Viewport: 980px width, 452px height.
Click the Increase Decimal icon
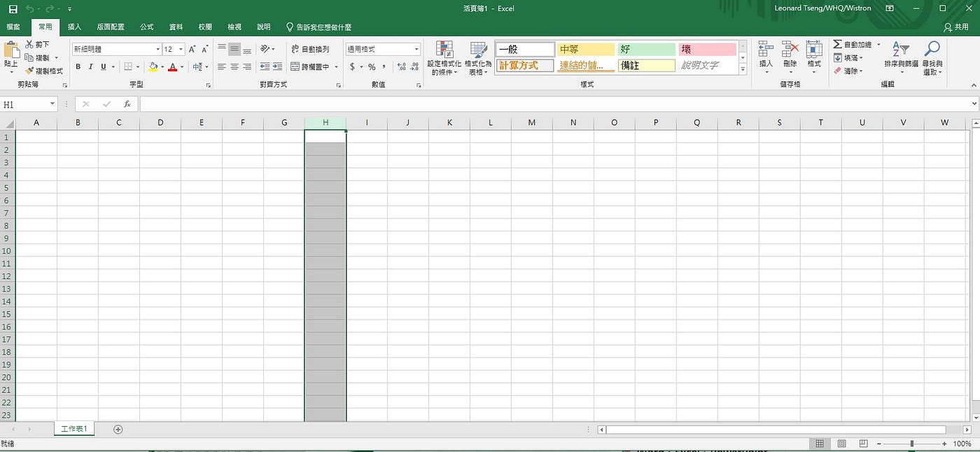pos(401,67)
